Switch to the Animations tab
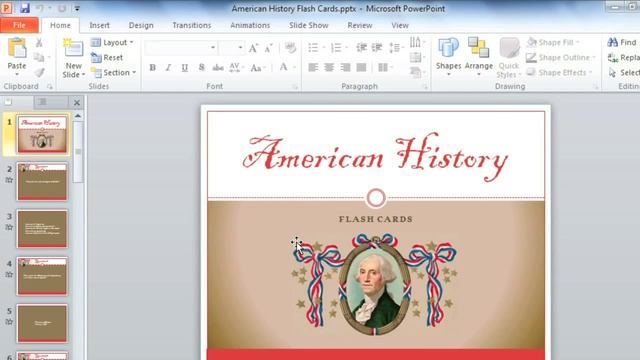The width and height of the screenshot is (640, 360). (x=250, y=25)
